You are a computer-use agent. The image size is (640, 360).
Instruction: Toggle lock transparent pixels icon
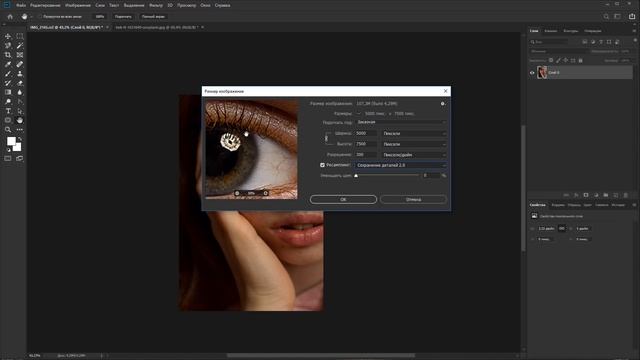click(x=551, y=60)
